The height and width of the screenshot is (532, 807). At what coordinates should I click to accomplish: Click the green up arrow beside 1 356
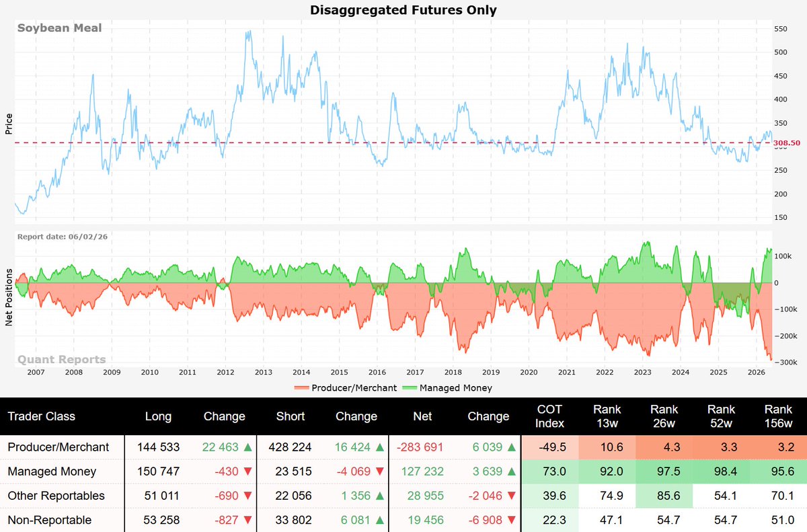tap(379, 496)
